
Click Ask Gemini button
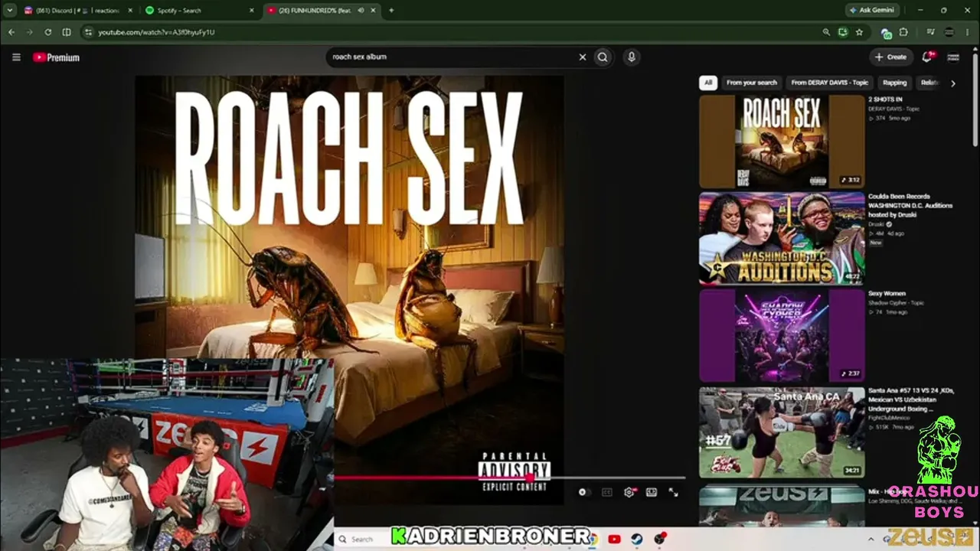874,11
